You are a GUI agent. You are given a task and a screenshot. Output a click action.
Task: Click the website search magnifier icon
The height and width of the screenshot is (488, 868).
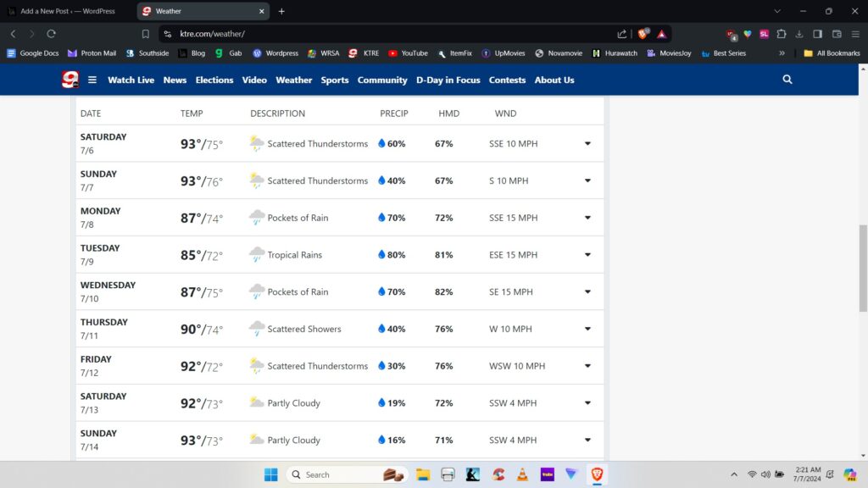click(787, 80)
